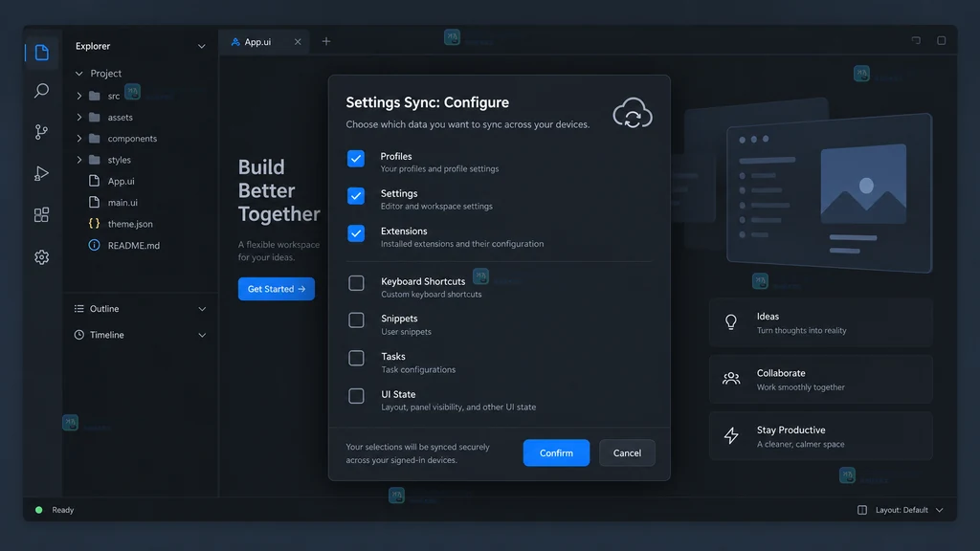Click the assets folder icon
Viewport: 980px width, 551px height.
point(95,117)
